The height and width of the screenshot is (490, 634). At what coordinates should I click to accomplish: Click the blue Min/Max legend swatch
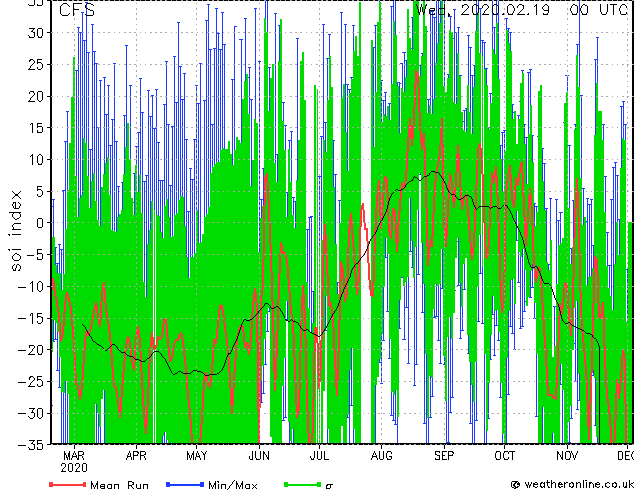pyautogui.click(x=185, y=484)
